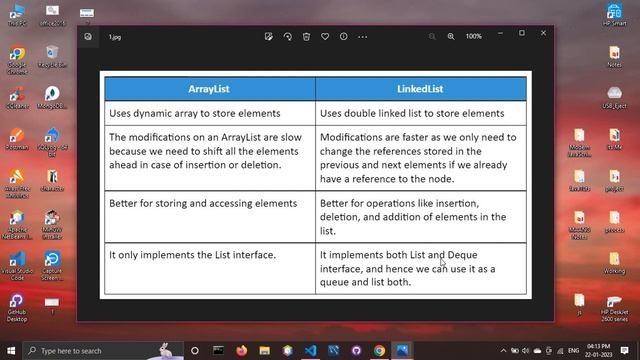Open Google Chrome from the taskbar
The image size is (640, 360).
tap(379, 351)
